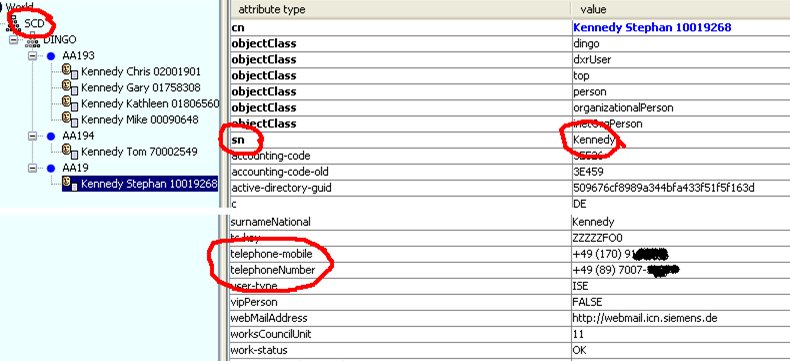
Task: Click the blue dot icon of AA194
Action: pyautogui.click(x=50, y=136)
